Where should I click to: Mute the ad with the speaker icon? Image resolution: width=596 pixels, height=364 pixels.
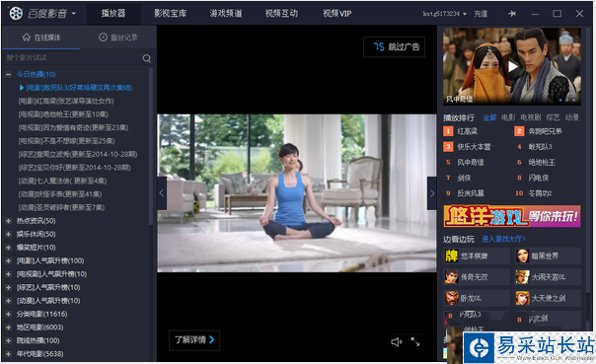click(x=396, y=342)
